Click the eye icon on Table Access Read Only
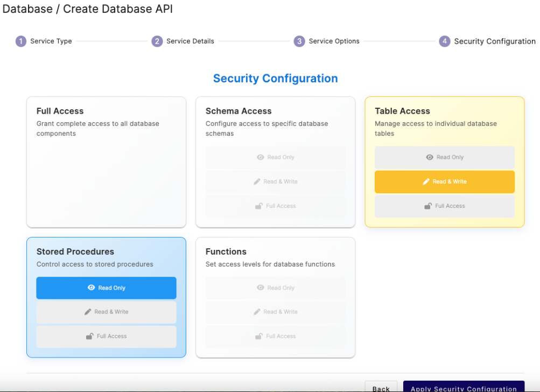Image resolution: width=540 pixels, height=392 pixels. pyautogui.click(x=430, y=157)
